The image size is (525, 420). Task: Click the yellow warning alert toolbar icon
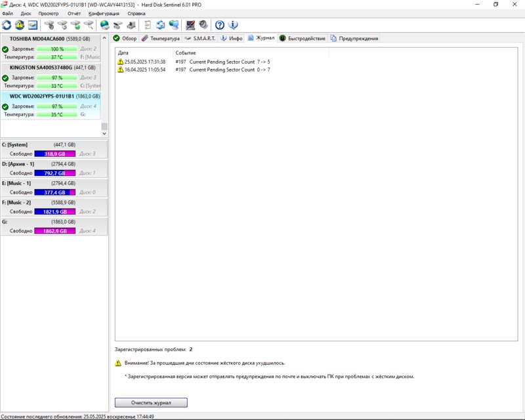pos(20,25)
